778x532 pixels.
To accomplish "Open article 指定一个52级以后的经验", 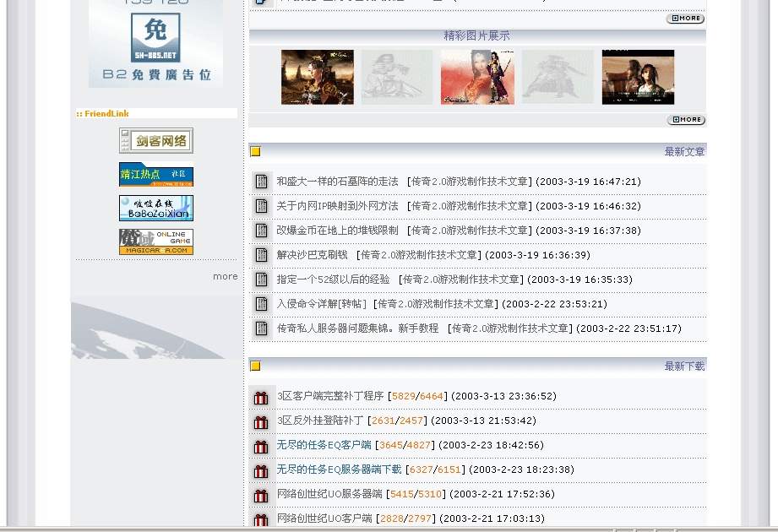I will click(333, 280).
